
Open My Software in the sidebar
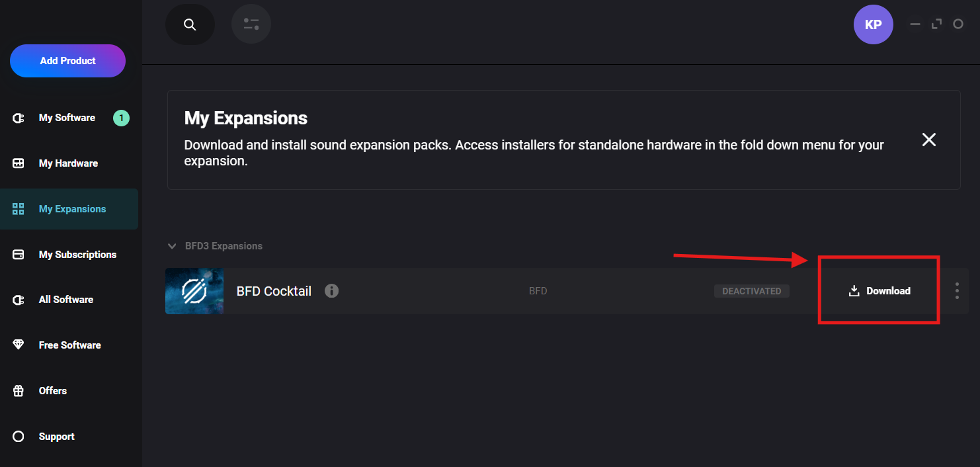click(67, 118)
